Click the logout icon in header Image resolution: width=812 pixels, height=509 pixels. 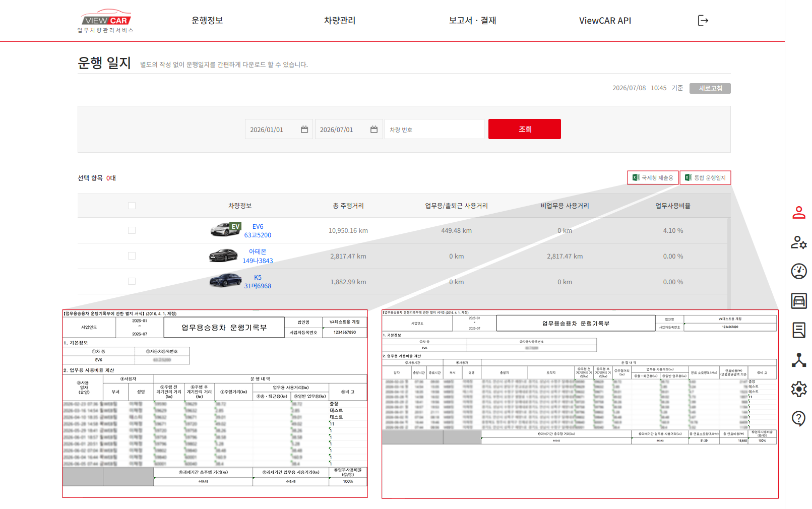[703, 21]
